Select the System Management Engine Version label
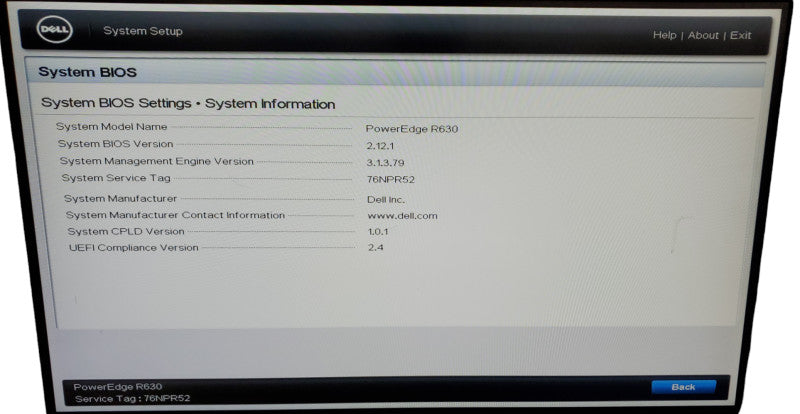 (157, 161)
